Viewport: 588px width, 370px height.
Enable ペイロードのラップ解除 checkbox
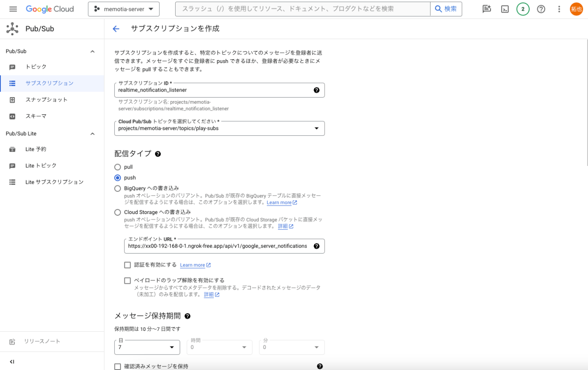pos(128,280)
